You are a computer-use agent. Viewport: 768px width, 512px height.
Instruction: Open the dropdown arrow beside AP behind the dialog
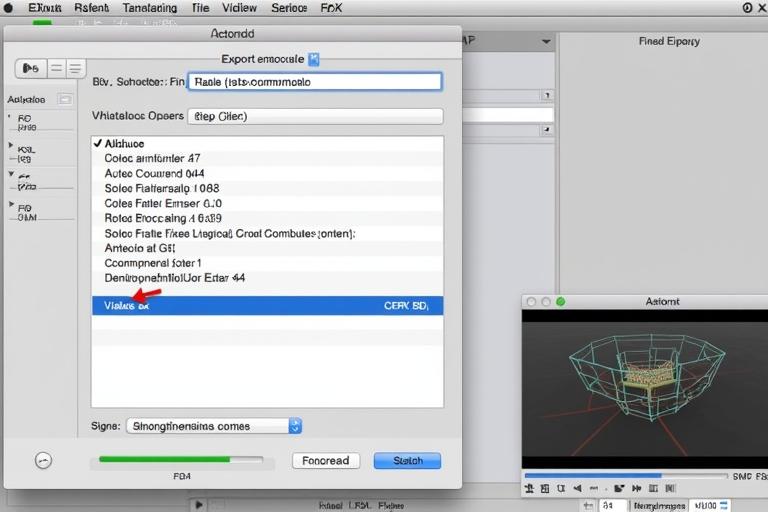coord(546,42)
